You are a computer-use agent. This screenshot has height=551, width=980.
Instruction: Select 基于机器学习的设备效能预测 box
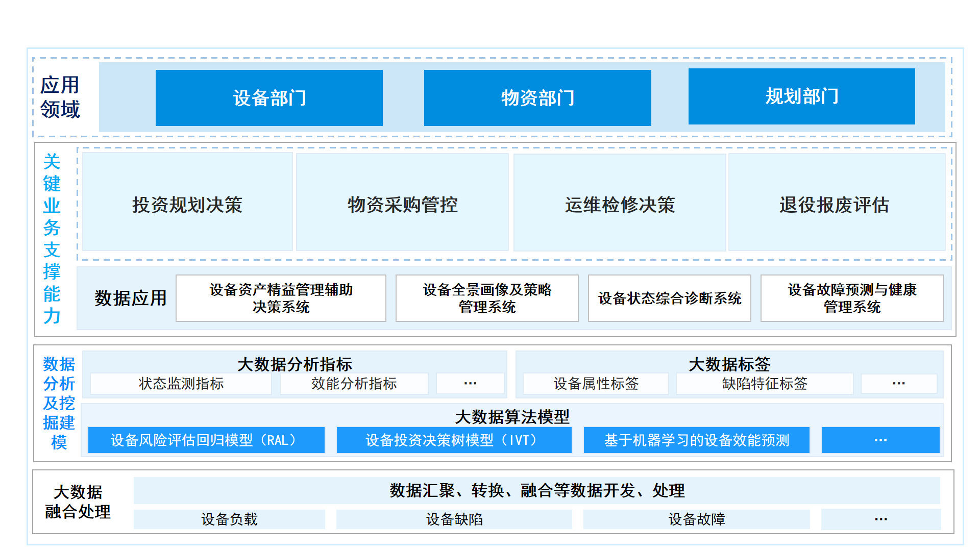(x=697, y=440)
